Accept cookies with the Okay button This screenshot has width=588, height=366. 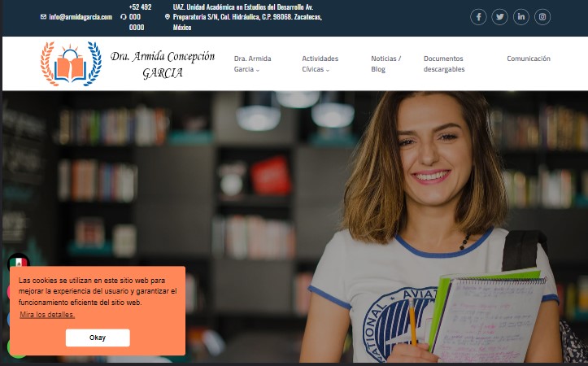tap(98, 338)
